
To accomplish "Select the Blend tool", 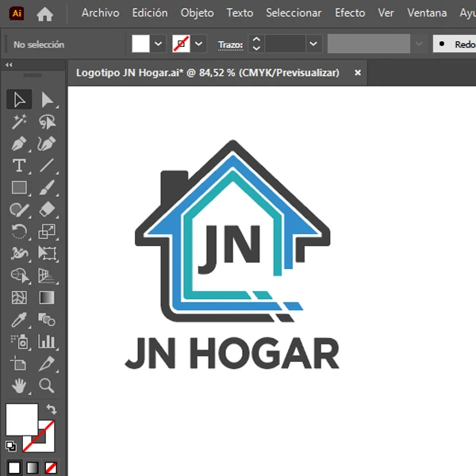I will [47, 320].
